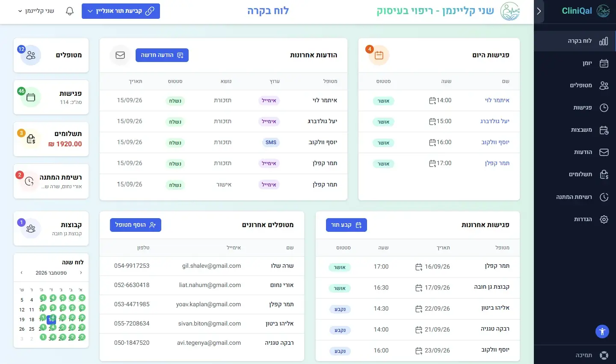Click the הוסף מטופל button
The height and width of the screenshot is (364, 616).
(136, 225)
